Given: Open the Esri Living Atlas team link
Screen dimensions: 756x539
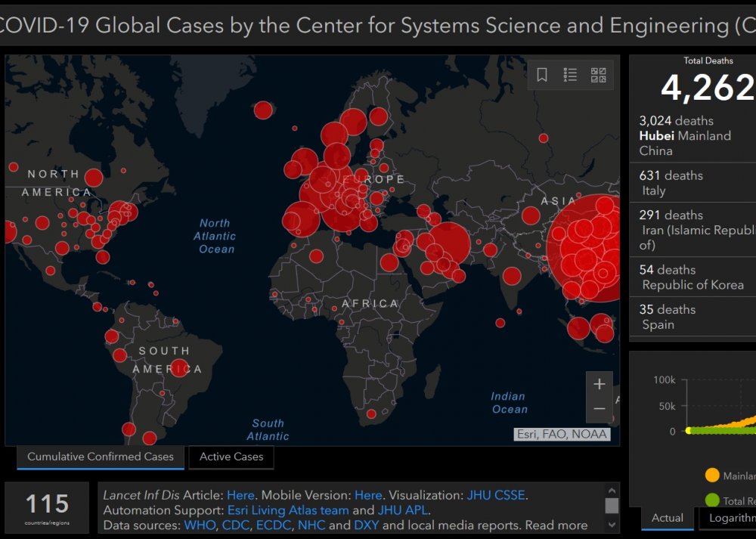Looking at the screenshot, I should coord(288,510).
